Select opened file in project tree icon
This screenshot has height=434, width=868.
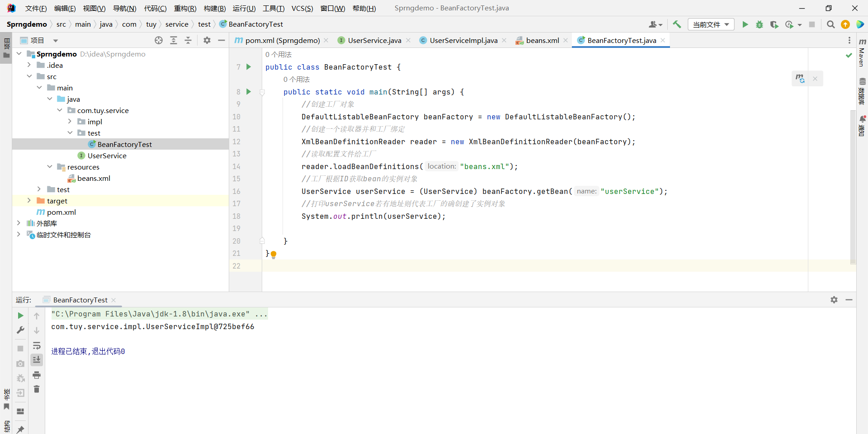159,40
